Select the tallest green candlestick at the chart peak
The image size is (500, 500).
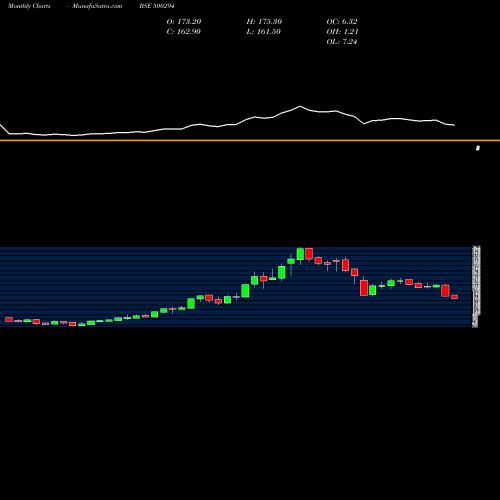pyautogui.click(x=300, y=254)
